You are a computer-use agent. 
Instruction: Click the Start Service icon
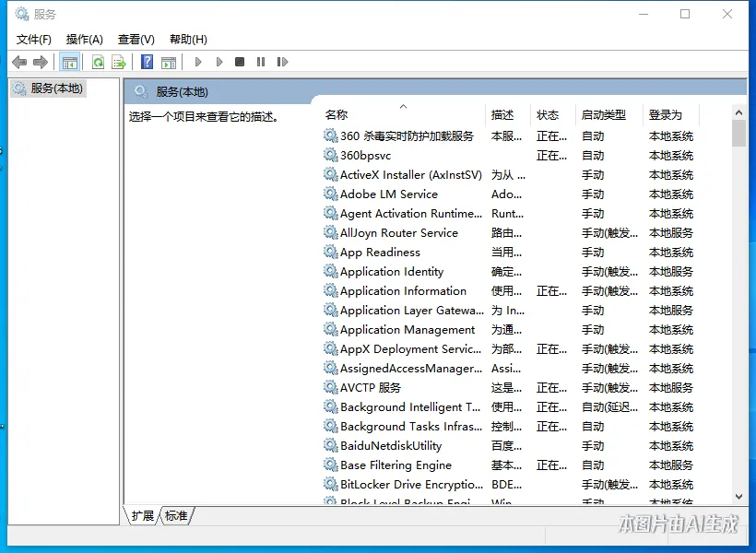coord(197,62)
